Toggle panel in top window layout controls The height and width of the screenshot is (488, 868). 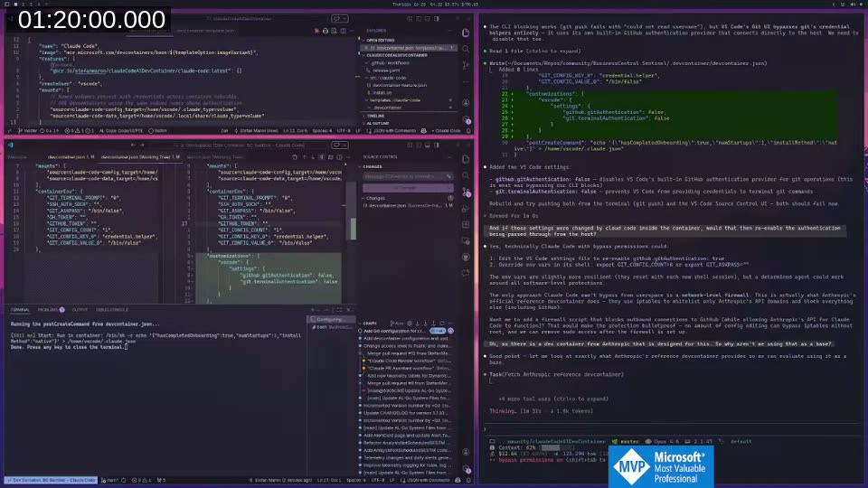coord(428,19)
